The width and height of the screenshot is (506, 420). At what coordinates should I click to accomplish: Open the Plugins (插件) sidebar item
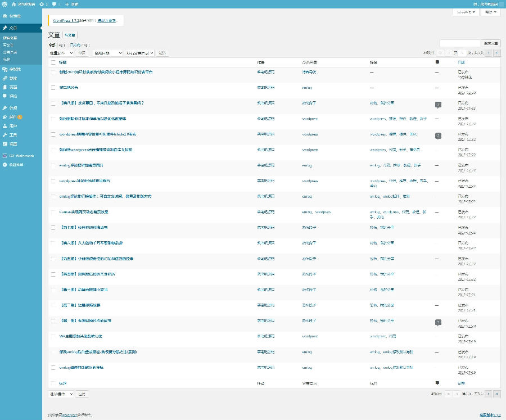(21, 117)
